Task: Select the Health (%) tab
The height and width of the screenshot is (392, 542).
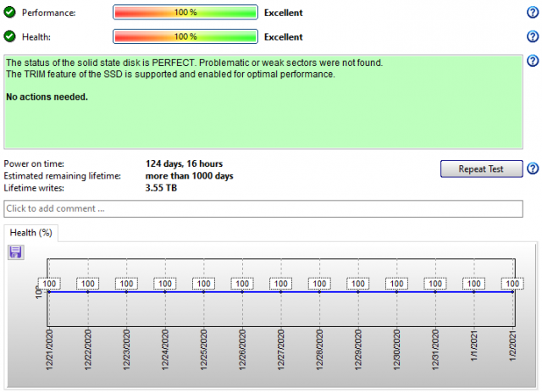Action: 30,233
